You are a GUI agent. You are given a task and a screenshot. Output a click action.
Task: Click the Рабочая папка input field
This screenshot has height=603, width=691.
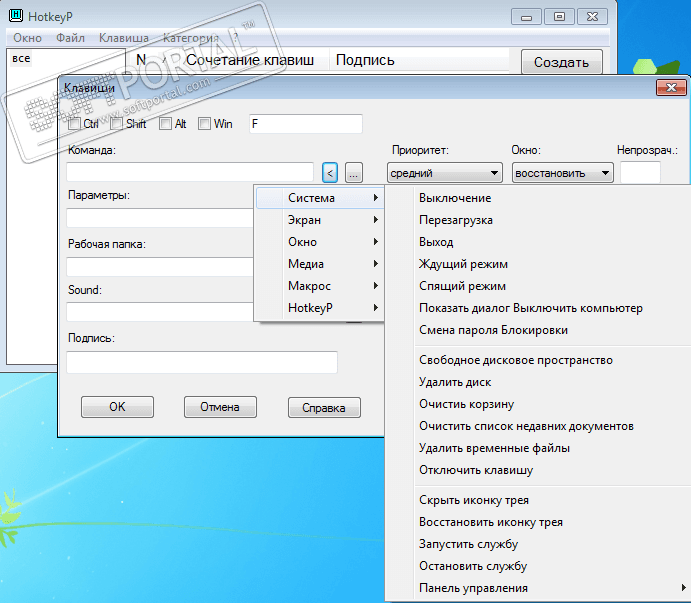(160, 267)
